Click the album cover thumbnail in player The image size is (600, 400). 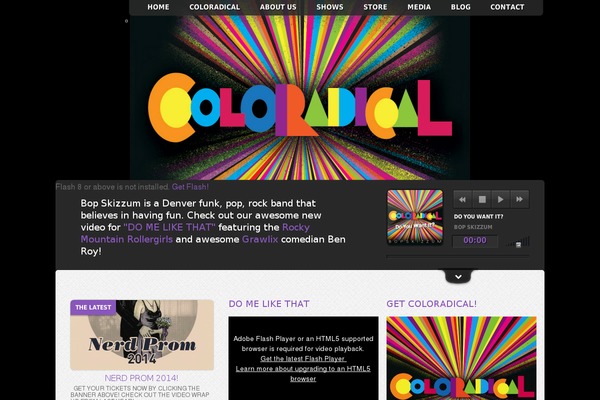click(x=415, y=217)
